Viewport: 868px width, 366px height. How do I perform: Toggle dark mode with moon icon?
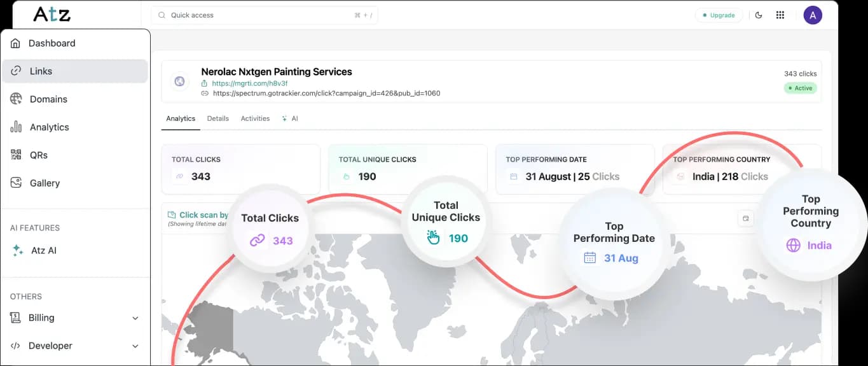pos(759,15)
